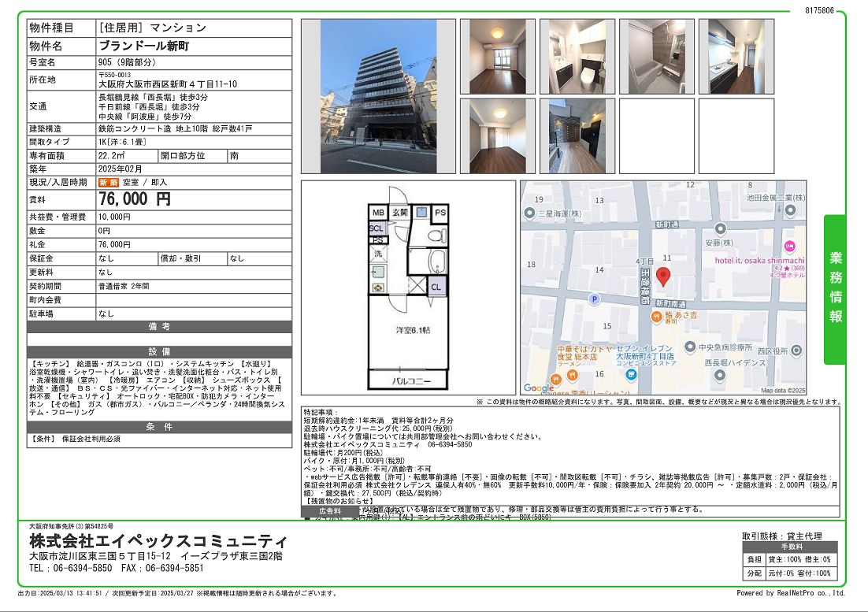
Task: Click the 取引態様：貸主代理 text
Action: (781, 536)
